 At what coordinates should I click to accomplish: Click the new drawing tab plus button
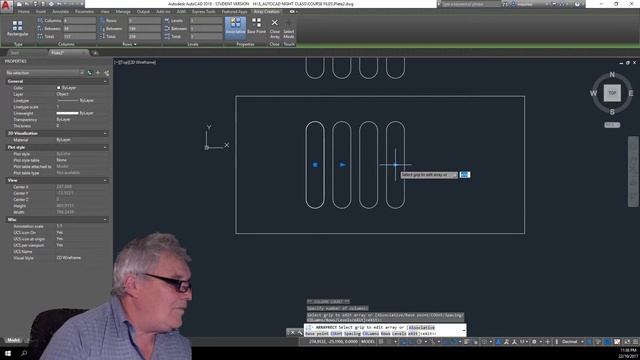coord(95,53)
